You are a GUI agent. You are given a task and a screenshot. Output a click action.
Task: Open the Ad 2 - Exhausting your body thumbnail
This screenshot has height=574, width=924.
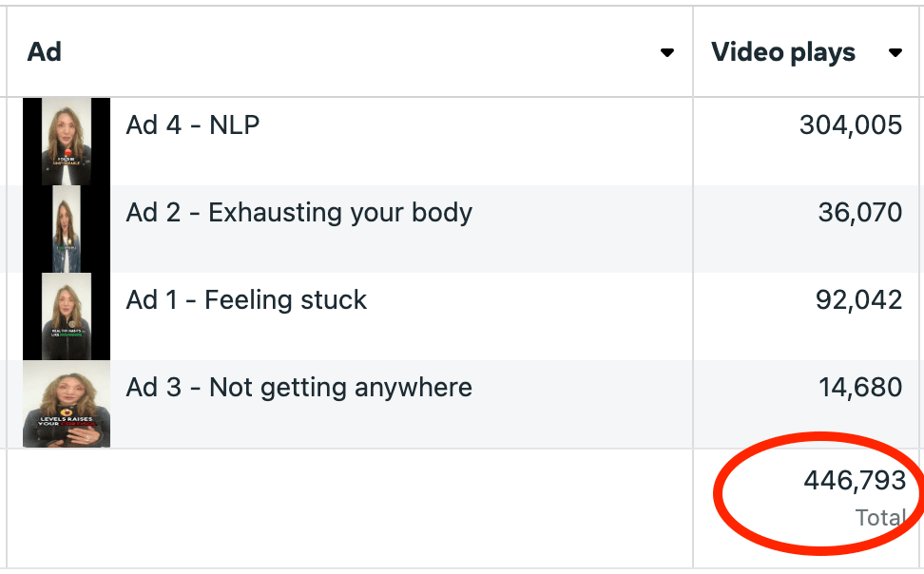pyautogui.click(x=66, y=229)
